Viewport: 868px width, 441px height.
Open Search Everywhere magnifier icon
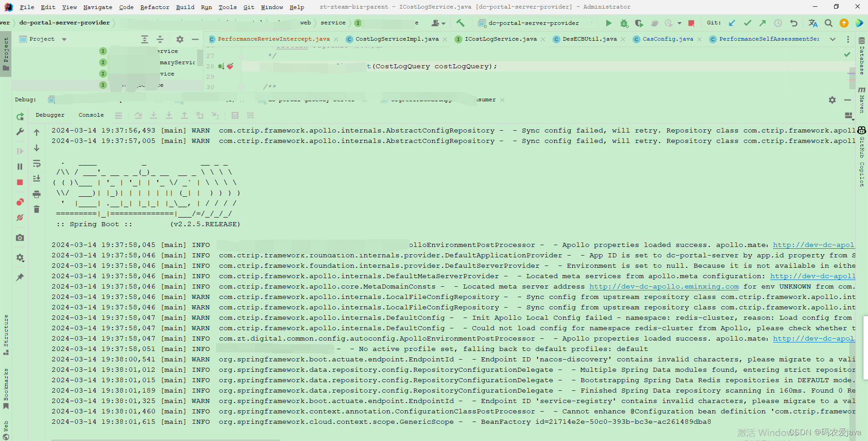point(829,23)
